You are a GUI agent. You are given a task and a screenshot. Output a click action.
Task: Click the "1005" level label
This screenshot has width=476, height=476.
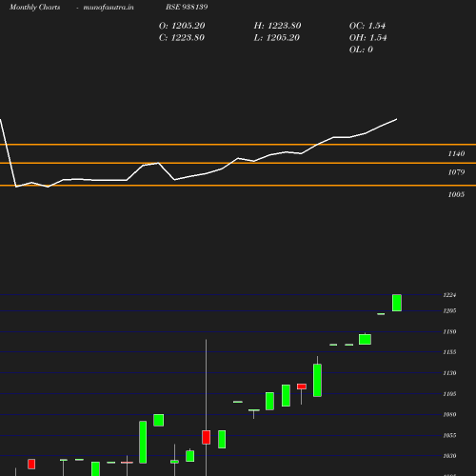pos(456,194)
